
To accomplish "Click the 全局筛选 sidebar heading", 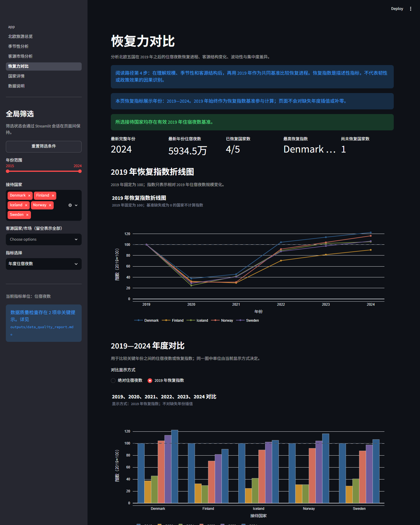I will click(20, 114).
